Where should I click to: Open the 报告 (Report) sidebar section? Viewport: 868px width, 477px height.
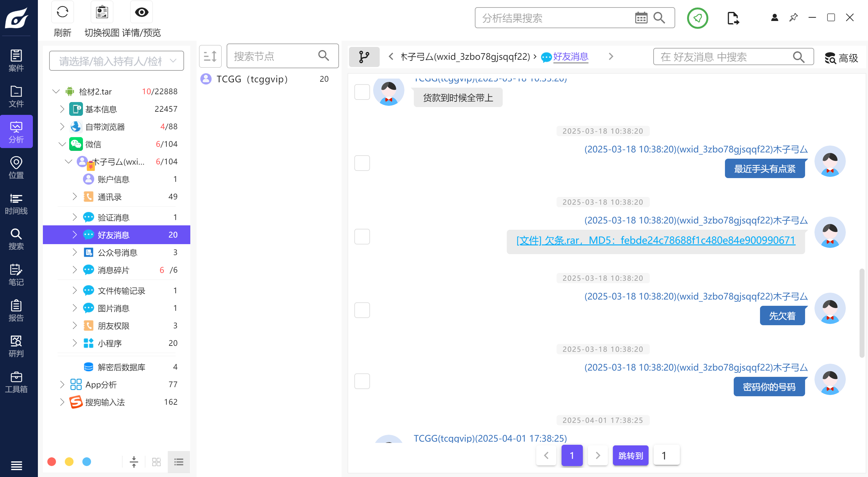tap(16, 310)
